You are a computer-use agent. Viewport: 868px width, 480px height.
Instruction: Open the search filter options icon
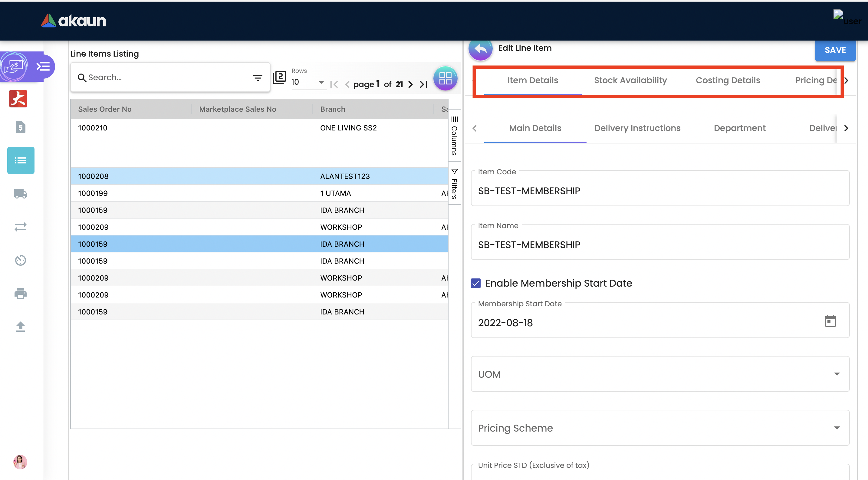point(258,78)
